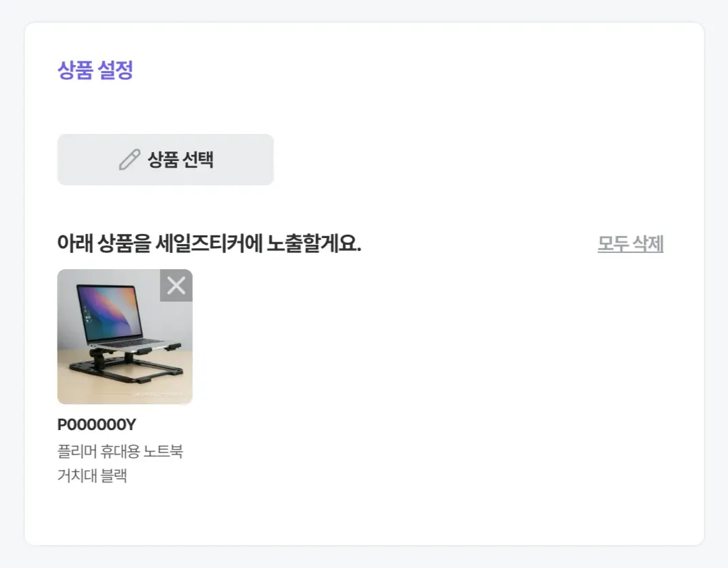Select the laptop stand product thumbnail
The height and width of the screenshot is (568, 728).
(x=125, y=337)
